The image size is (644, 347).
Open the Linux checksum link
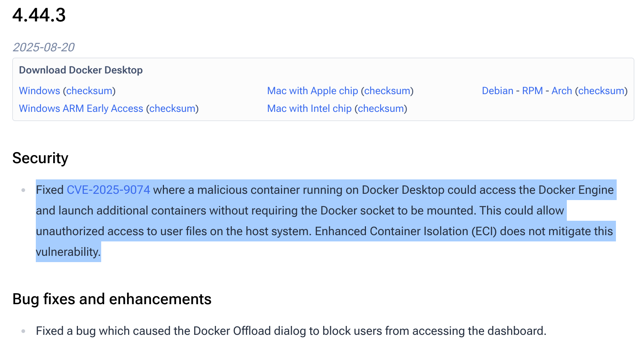[x=600, y=91]
